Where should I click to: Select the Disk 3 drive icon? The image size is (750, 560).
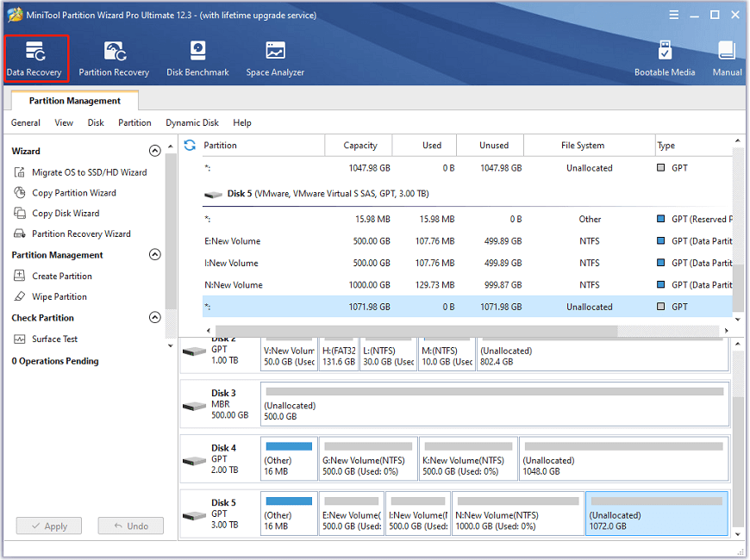(194, 407)
